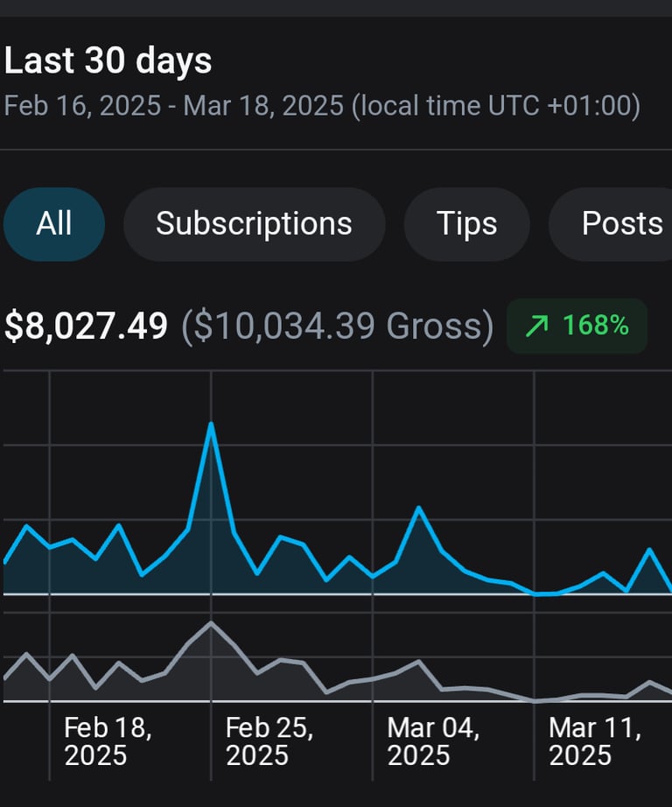672x807 pixels.
Task: Select the Feb 25, 2025 axis label
Action: pyautogui.click(x=269, y=741)
